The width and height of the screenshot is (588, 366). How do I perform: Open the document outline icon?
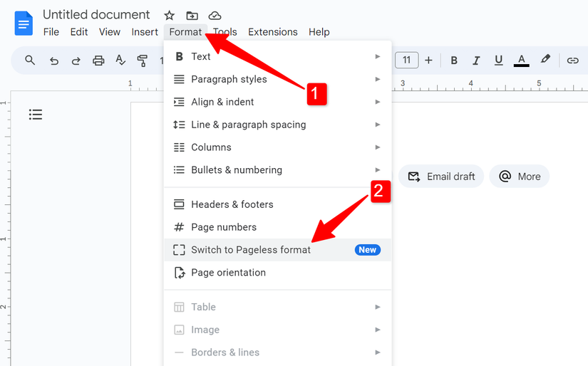36,115
